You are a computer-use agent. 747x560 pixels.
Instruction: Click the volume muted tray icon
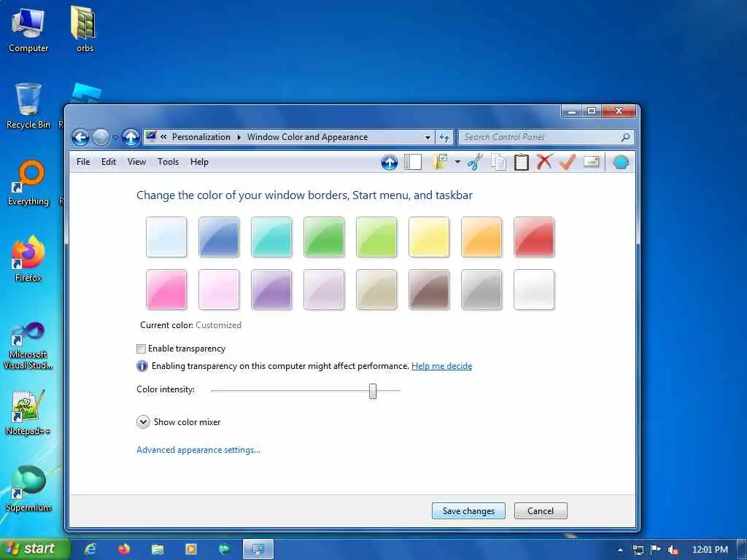[x=673, y=550]
